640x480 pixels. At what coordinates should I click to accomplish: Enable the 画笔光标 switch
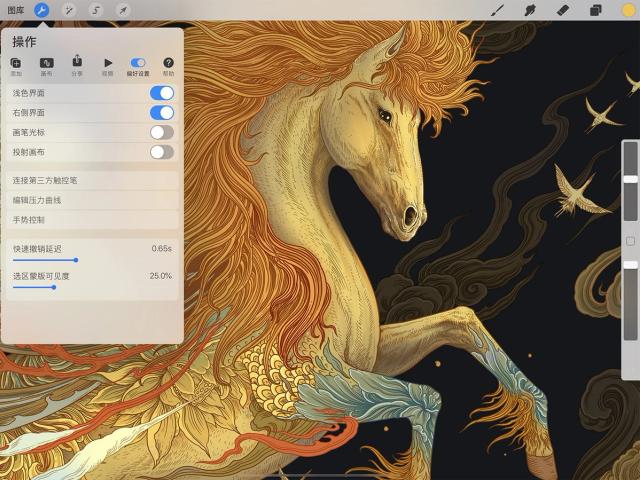click(x=162, y=132)
